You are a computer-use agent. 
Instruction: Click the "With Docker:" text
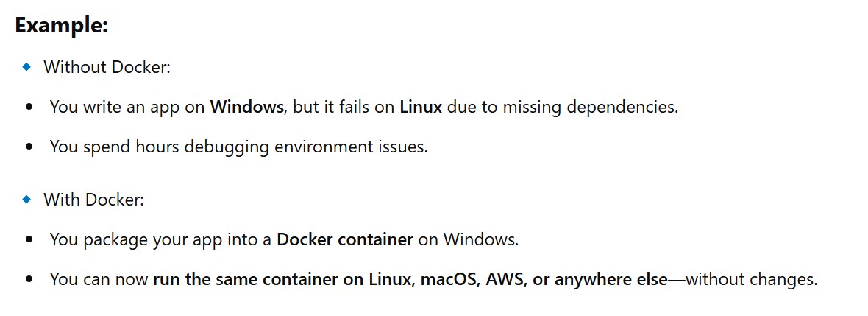(93, 200)
